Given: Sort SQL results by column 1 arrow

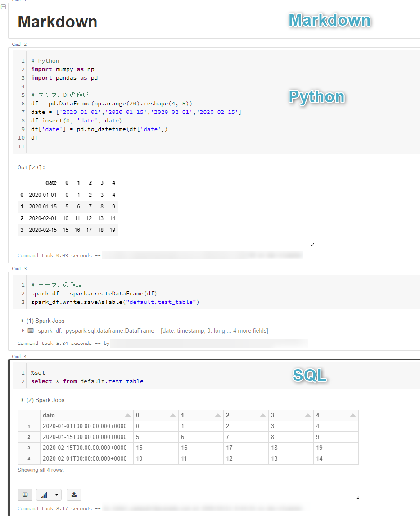Looking at the screenshot, I should pyautogui.click(x=218, y=416).
